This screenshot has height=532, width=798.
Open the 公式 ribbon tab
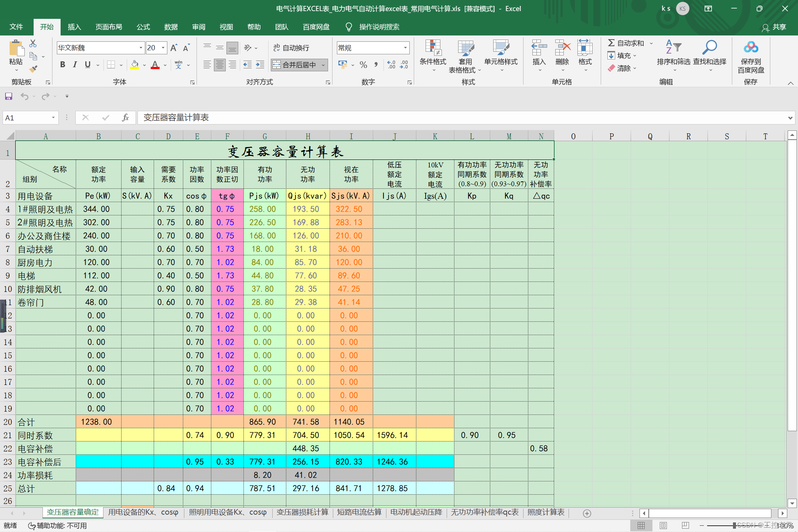(143, 27)
